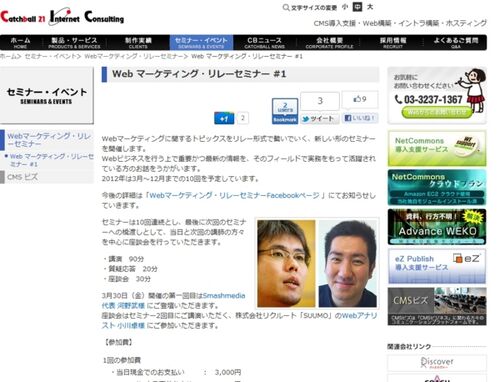
Task: Click the Facebook いいね！ button
Action: (x=360, y=118)
